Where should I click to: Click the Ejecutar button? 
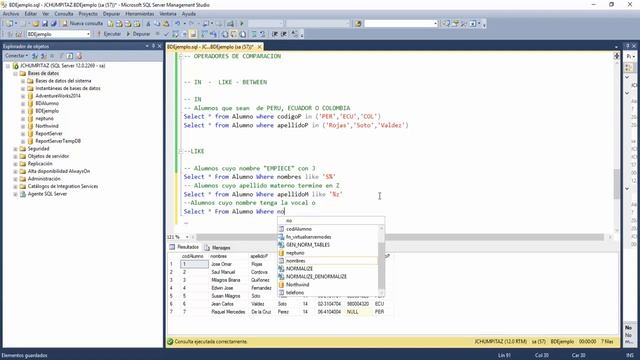pos(109,34)
